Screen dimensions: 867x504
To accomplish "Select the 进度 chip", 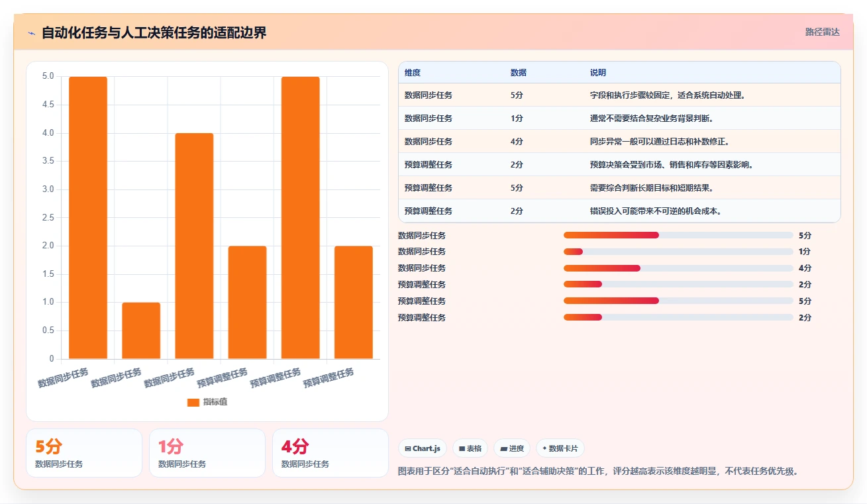I will (x=512, y=448).
